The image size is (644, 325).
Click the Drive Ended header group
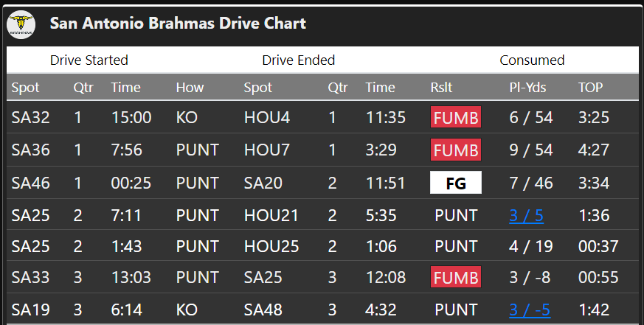point(299,60)
